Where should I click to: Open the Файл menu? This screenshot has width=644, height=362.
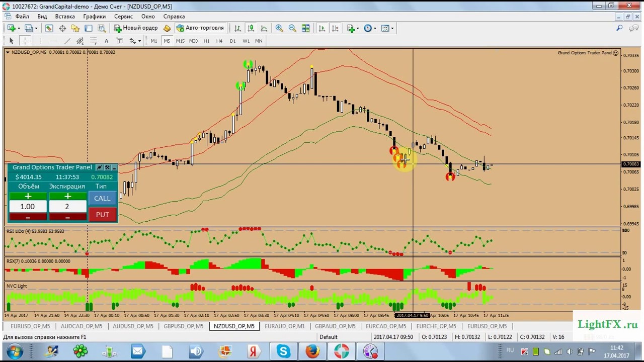point(22,17)
